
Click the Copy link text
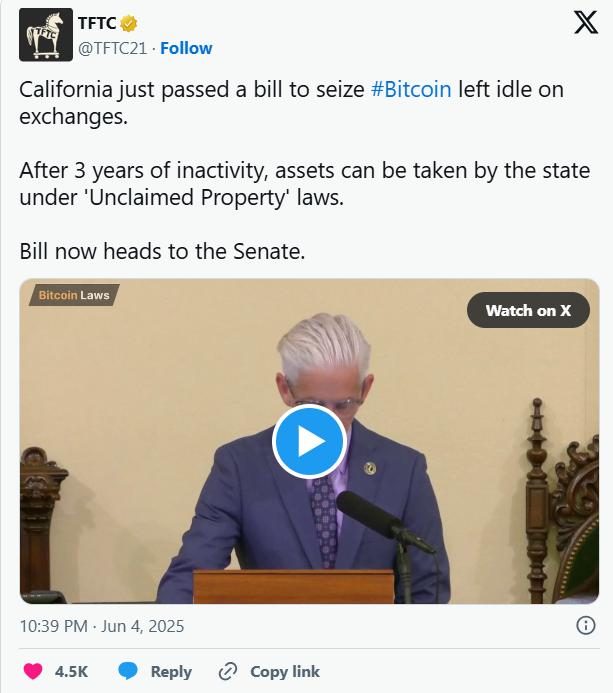coord(285,672)
